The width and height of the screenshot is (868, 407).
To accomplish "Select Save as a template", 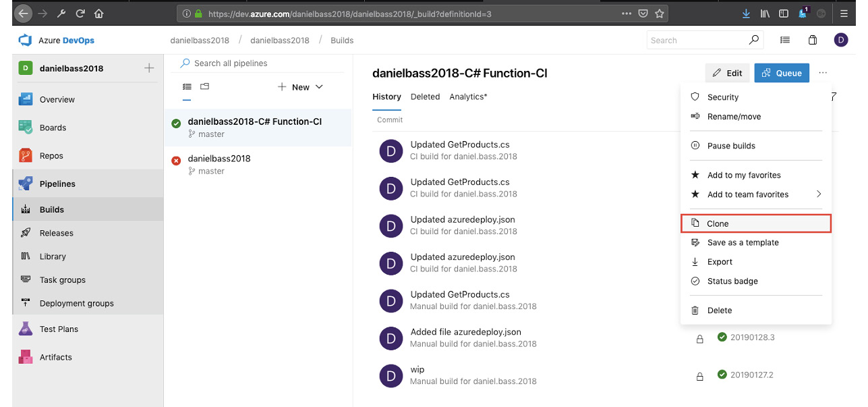I will [755, 242].
